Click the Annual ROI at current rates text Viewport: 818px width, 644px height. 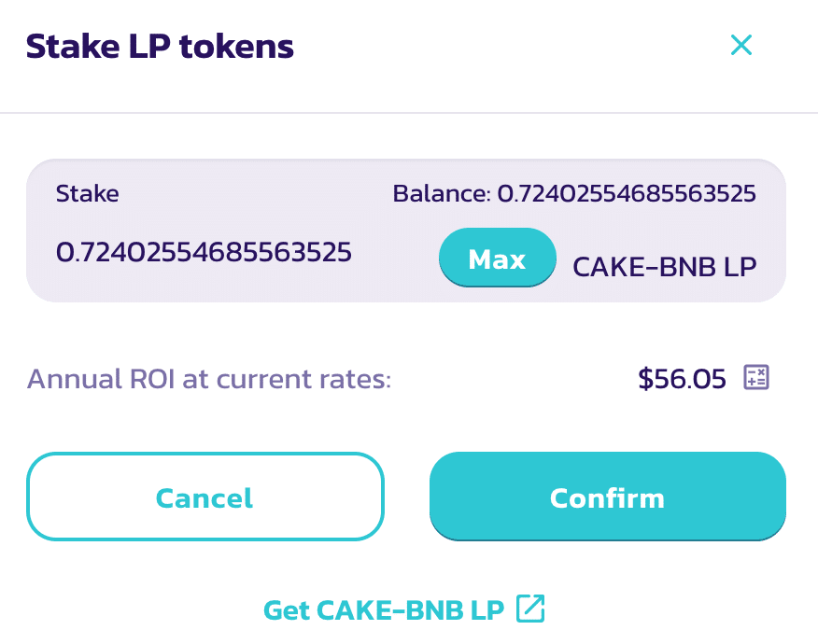click(x=209, y=379)
